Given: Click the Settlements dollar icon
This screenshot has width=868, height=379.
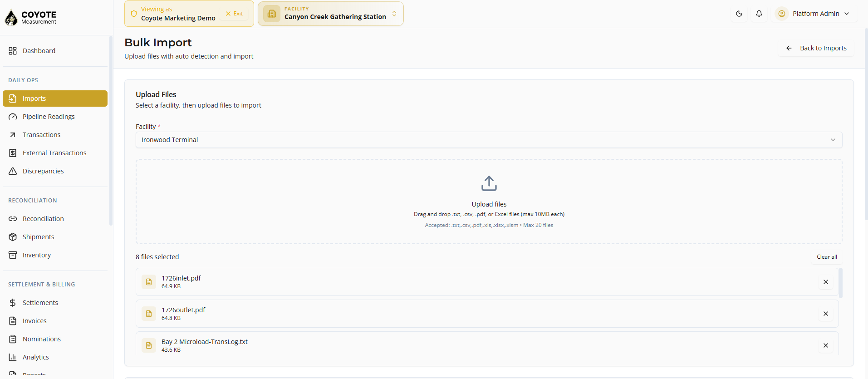Looking at the screenshot, I should [x=13, y=303].
